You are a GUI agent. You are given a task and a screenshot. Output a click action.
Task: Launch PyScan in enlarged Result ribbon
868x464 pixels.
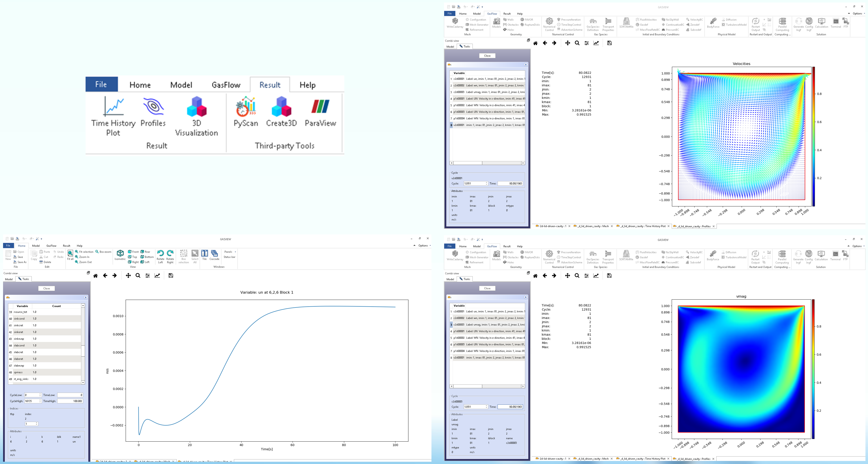coord(246,112)
